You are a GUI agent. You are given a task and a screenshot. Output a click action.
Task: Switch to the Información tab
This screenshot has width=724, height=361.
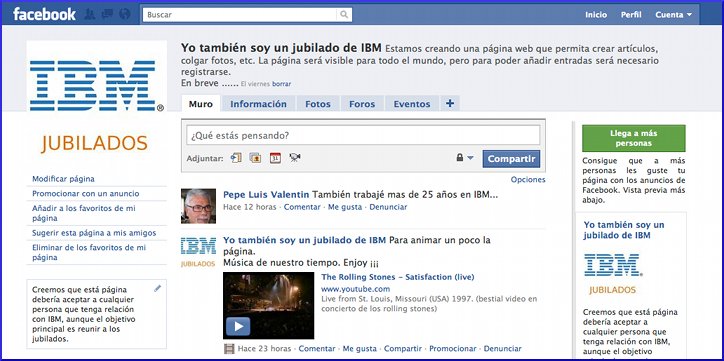(x=259, y=104)
